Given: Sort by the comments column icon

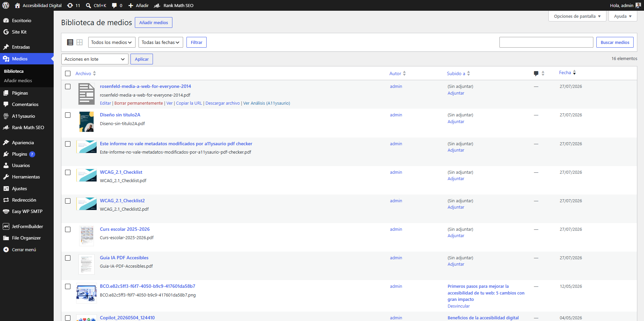Looking at the screenshot, I should 539,73.
